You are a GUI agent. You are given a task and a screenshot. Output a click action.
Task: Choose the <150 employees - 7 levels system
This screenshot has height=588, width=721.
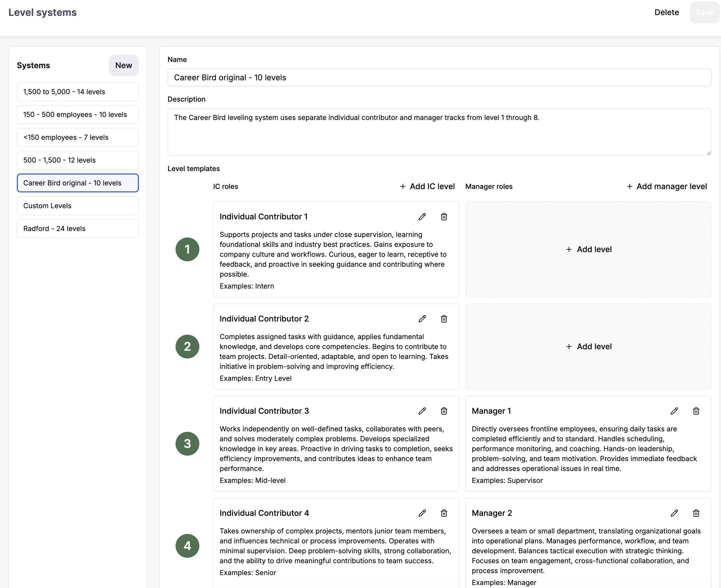(x=78, y=138)
